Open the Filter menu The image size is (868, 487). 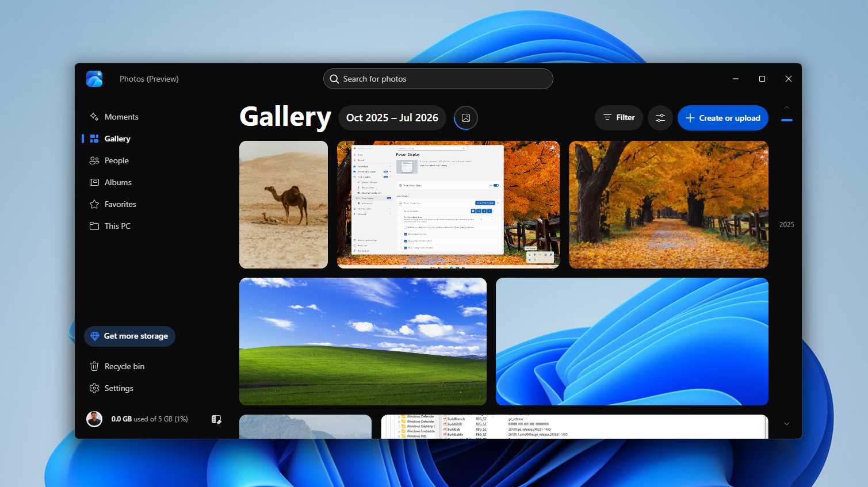[x=619, y=118]
